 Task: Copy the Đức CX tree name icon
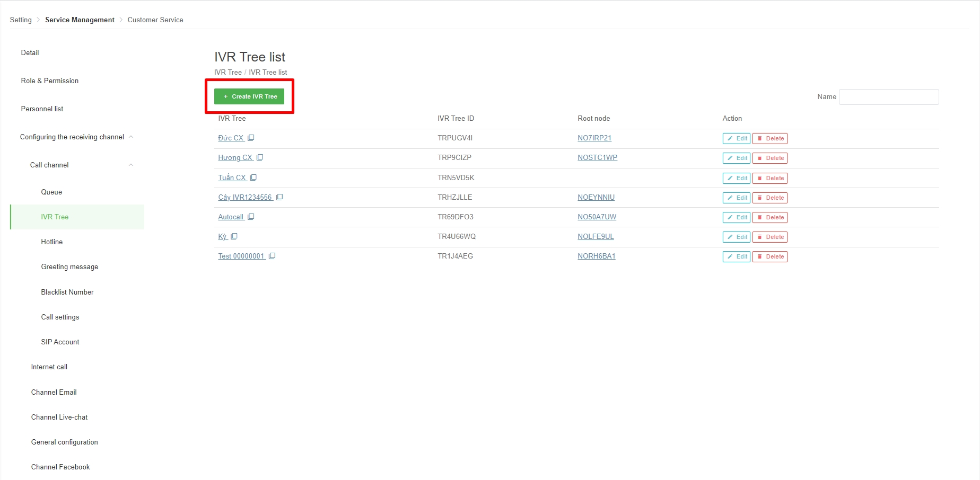251,138
